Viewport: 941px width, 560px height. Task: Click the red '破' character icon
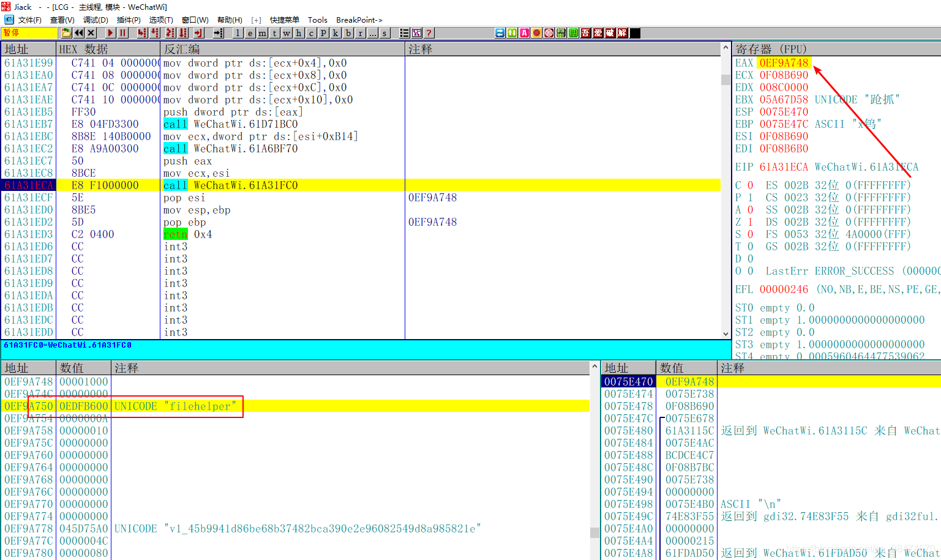coord(610,33)
